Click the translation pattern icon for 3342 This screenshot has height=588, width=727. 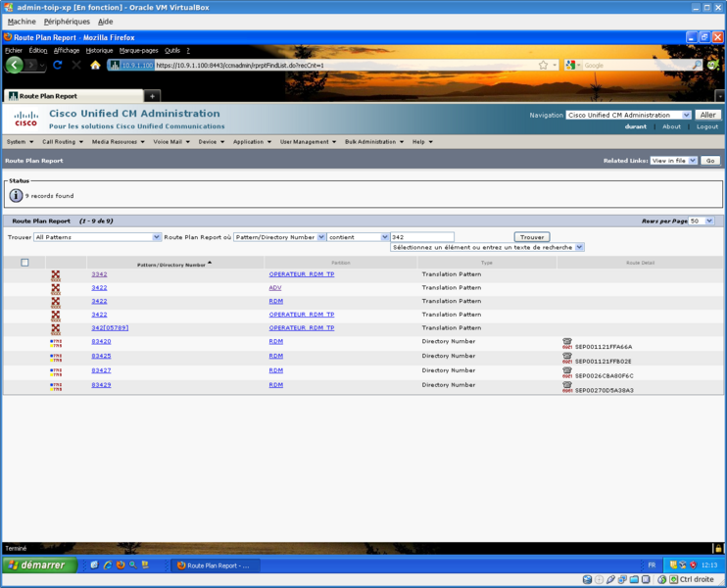[x=56, y=275]
